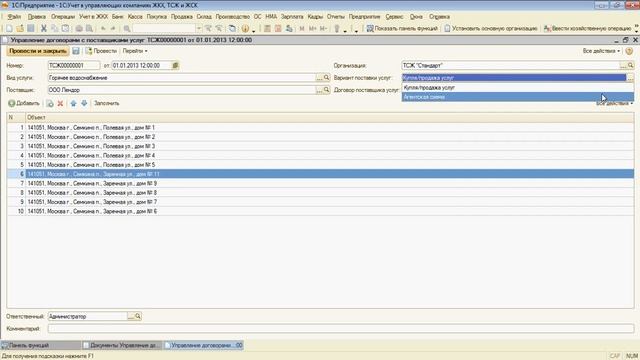Select Агентская схема from dropdown list
Viewport: 640px width, 360px height.
[x=518, y=97]
